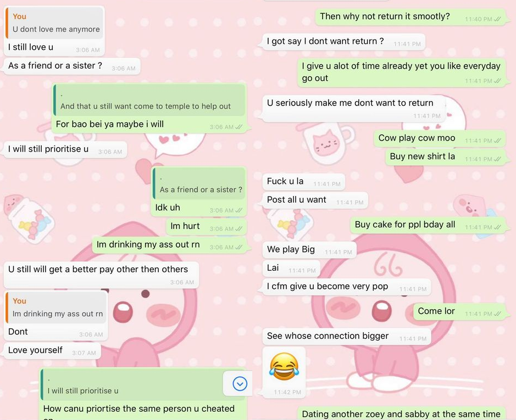Select "See whose connection bigger" message
The width and height of the screenshot is (516, 420).
point(347,337)
